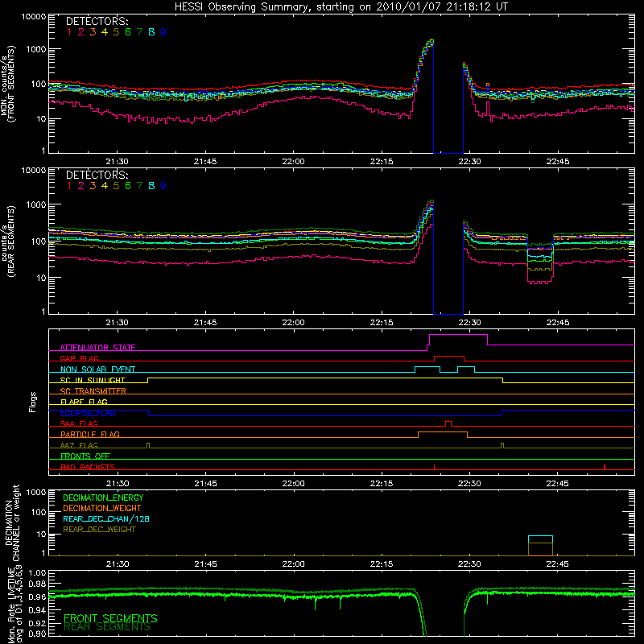Select DETECTORS: label in front segments panel
Image resolution: width=644 pixels, height=644 pixels.
click(x=97, y=22)
